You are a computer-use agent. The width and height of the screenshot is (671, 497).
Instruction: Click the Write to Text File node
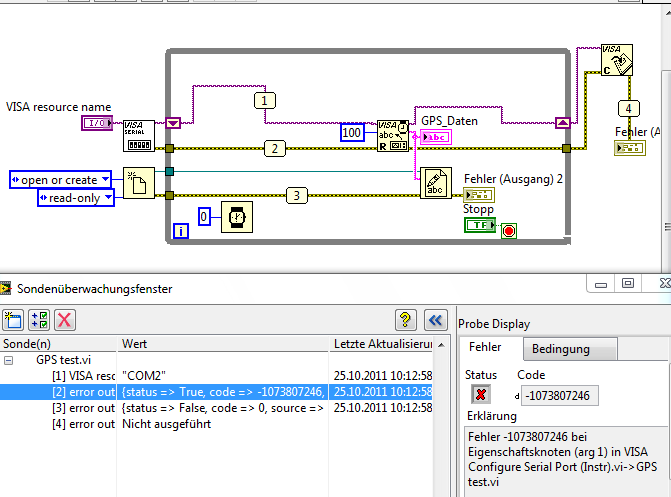point(436,183)
